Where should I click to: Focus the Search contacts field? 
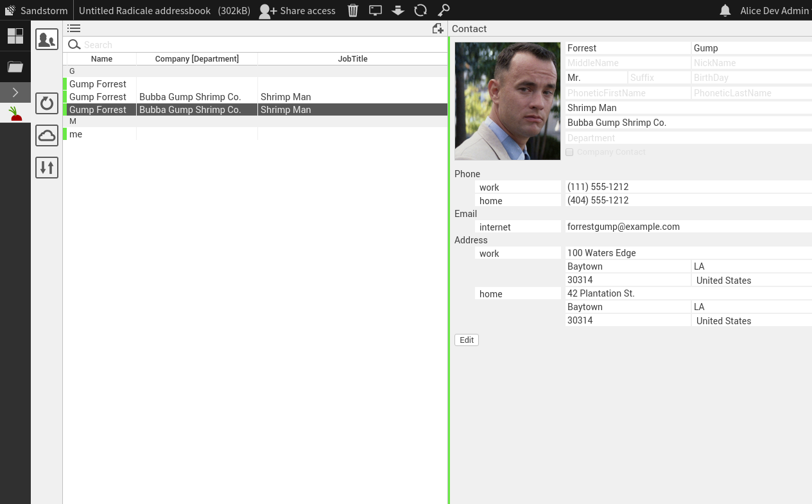click(x=264, y=45)
